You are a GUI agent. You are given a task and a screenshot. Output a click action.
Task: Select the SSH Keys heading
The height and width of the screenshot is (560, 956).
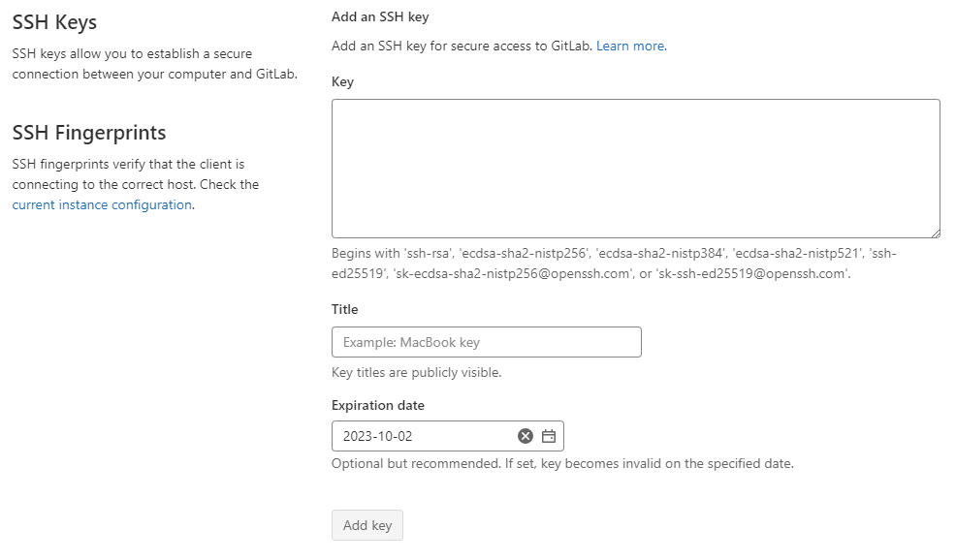[x=54, y=22]
